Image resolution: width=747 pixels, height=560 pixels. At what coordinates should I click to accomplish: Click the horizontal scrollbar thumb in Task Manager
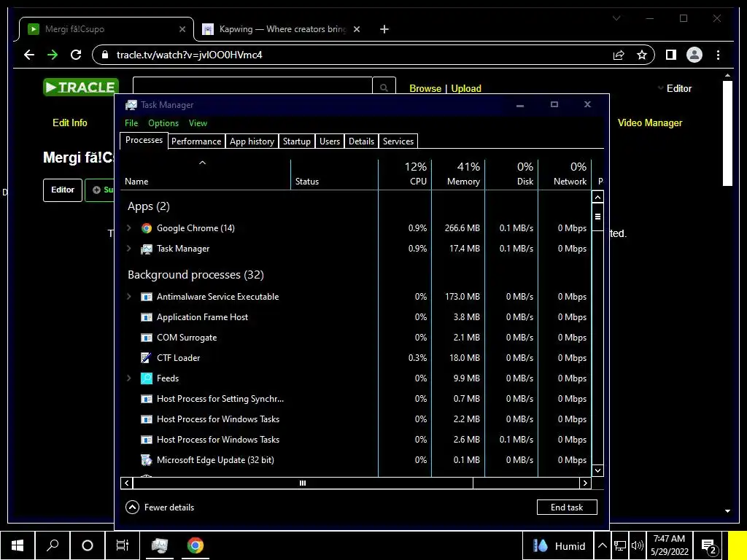303,483
